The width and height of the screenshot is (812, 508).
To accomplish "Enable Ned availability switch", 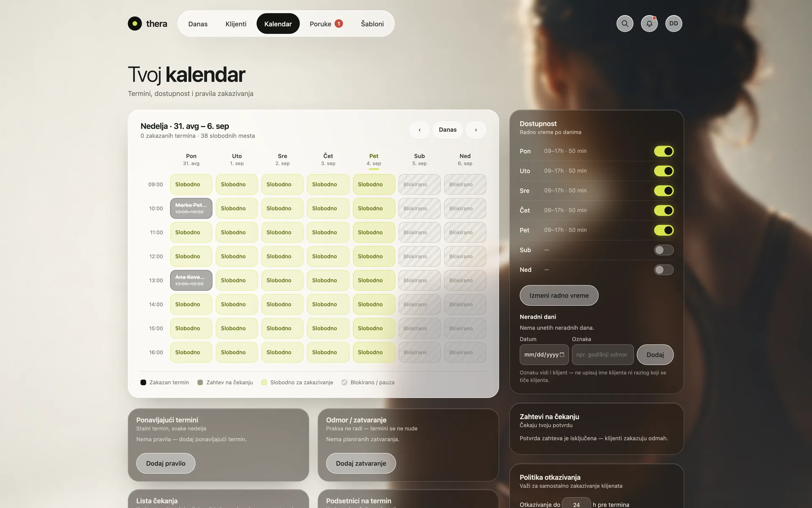I will (x=664, y=270).
